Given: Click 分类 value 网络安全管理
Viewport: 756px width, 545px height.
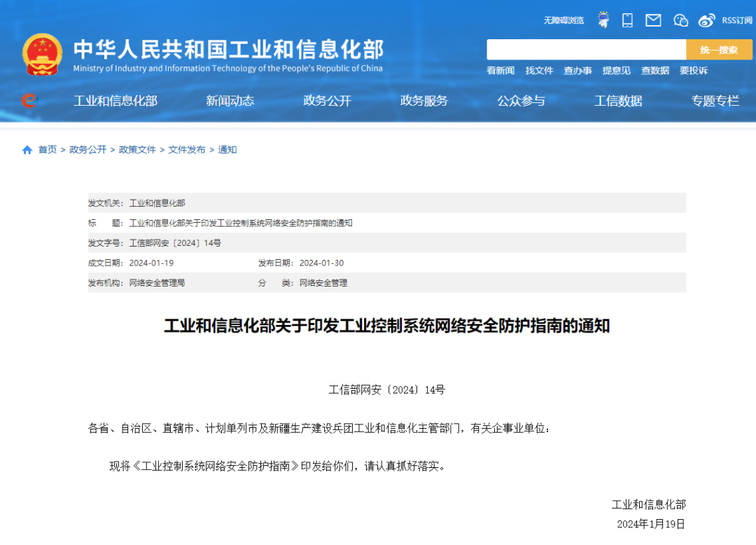Looking at the screenshot, I should click(323, 282).
